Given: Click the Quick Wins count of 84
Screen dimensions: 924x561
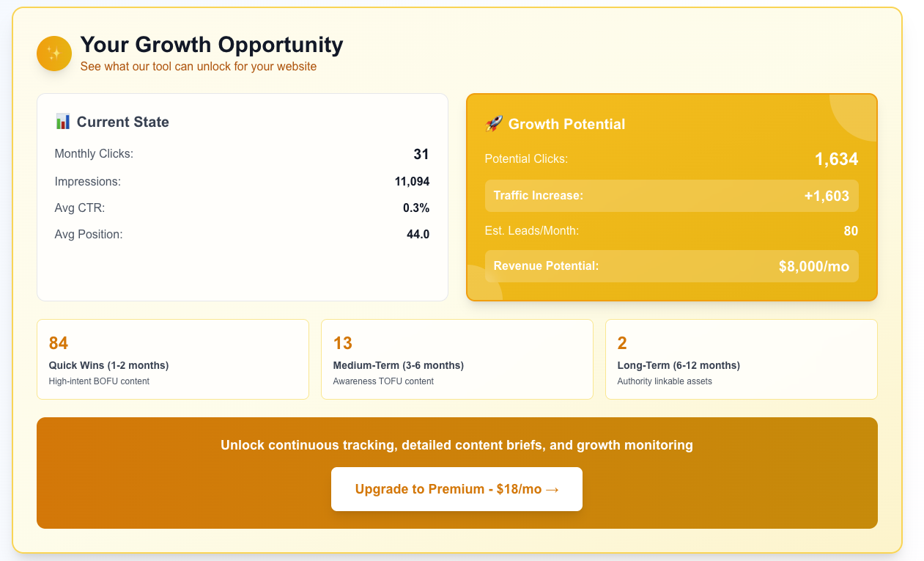Looking at the screenshot, I should point(59,342).
